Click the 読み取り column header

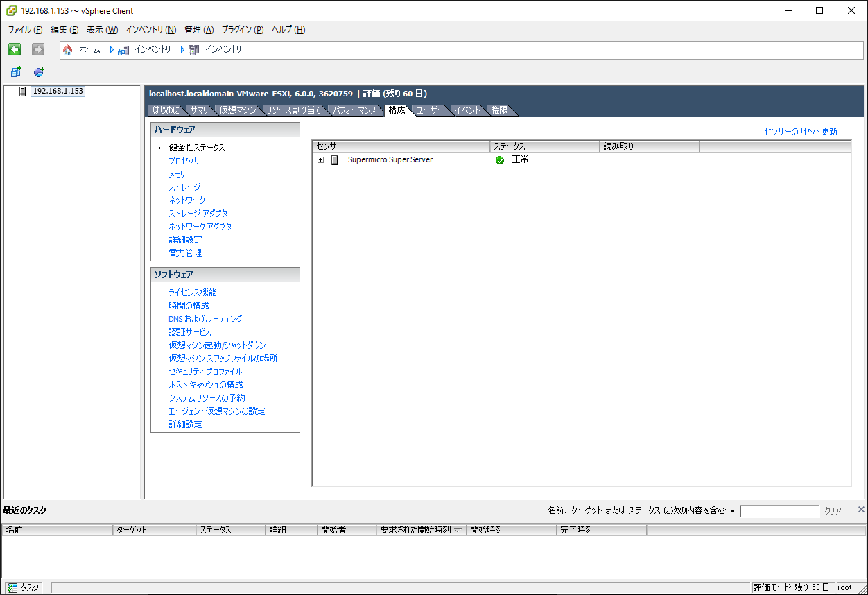pyautogui.click(x=650, y=146)
